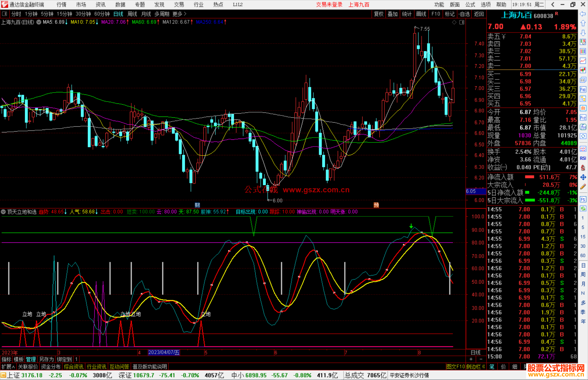Click the candlestick chart sidebar icon
Viewport: 588px width, 380px height.
(583, 70)
